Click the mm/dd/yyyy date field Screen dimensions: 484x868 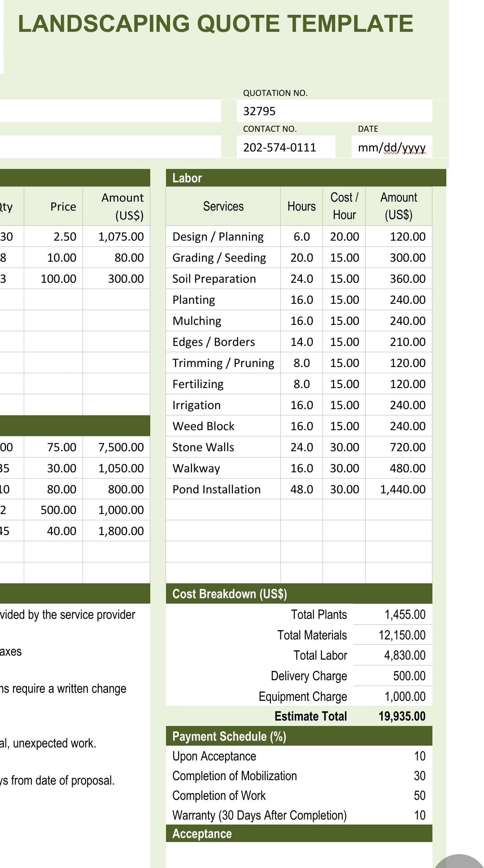(392, 147)
